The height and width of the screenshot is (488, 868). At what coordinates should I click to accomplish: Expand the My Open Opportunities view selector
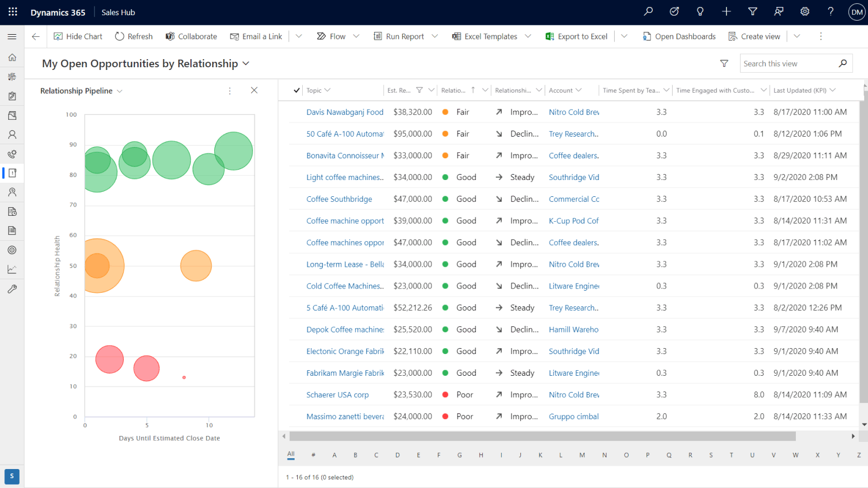pos(246,63)
